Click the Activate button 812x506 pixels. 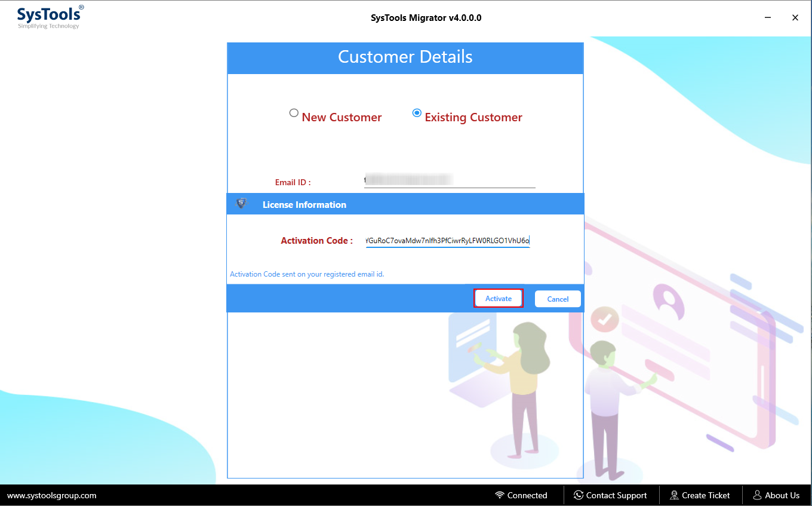click(499, 299)
